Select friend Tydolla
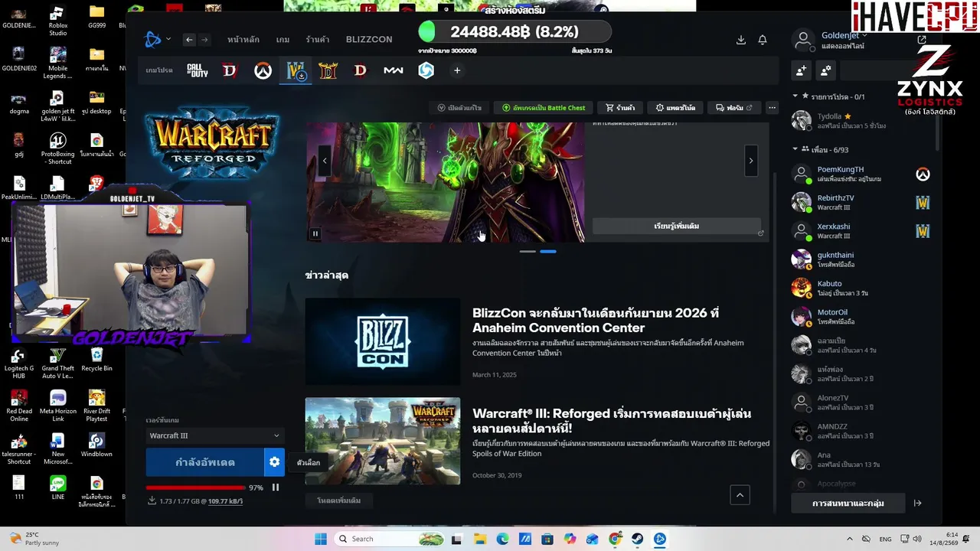The image size is (980, 551). pos(861,121)
